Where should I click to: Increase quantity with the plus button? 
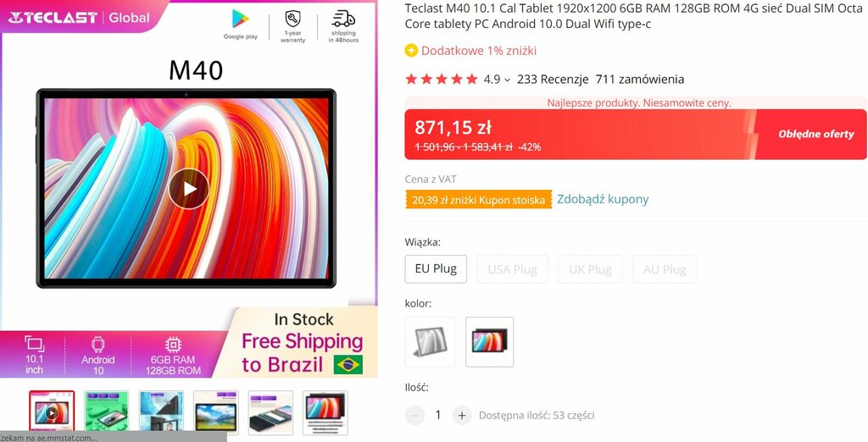(462, 416)
